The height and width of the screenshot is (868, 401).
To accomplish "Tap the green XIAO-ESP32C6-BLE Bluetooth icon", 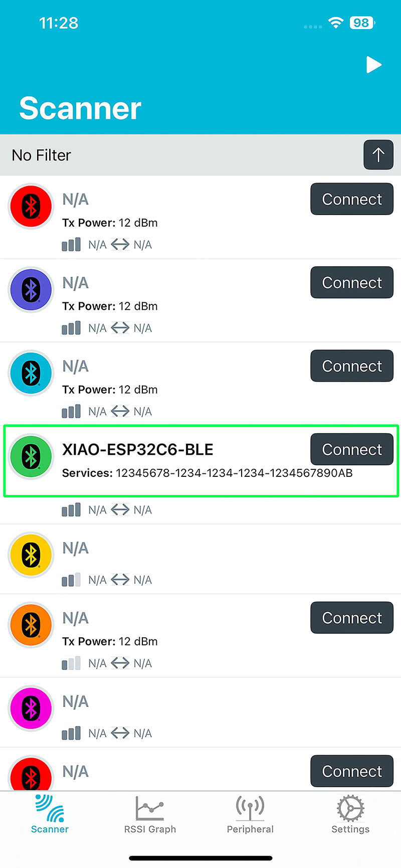I will coord(31,456).
